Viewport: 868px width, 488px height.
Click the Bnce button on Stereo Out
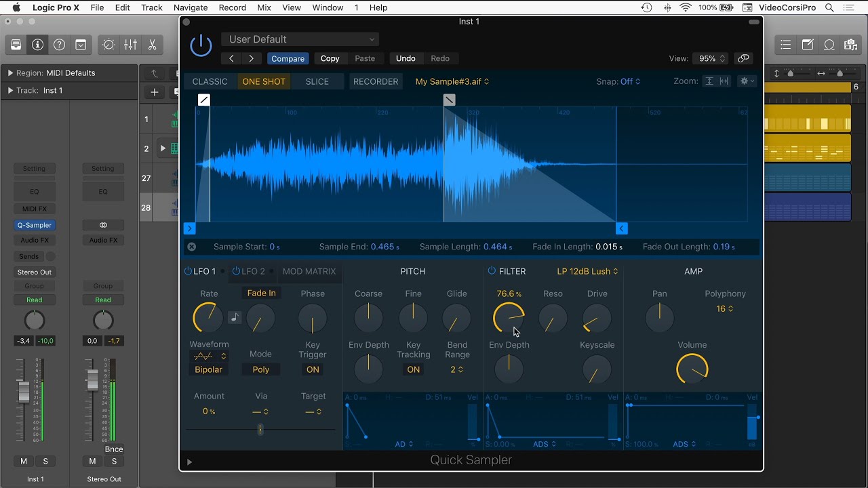[114, 449]
